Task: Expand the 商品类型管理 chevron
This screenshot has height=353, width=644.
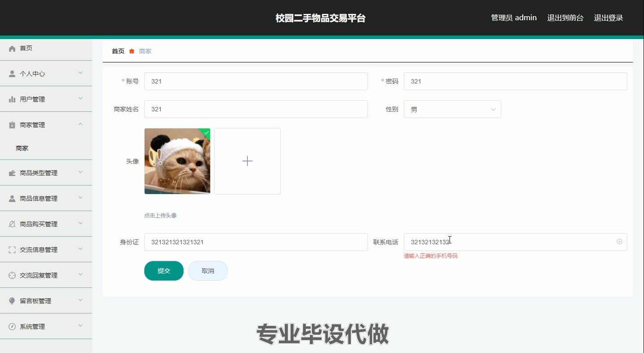Action: tap(80, 172)
